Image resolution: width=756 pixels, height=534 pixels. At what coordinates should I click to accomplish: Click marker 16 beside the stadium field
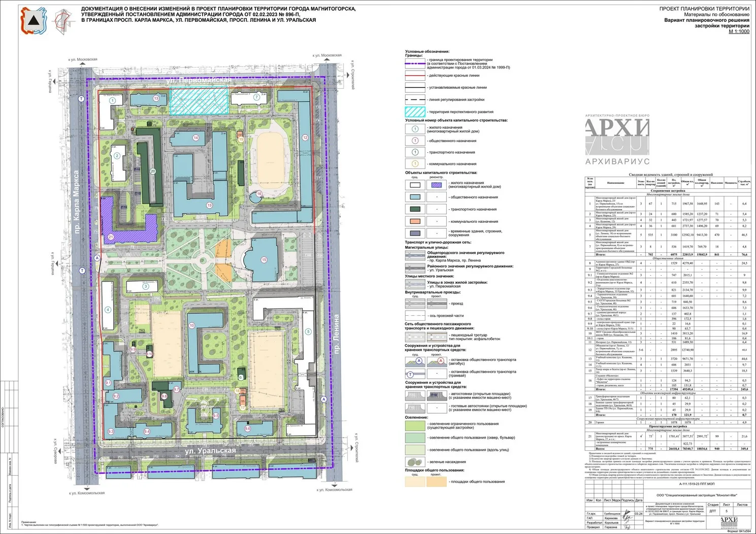[259, 194]
